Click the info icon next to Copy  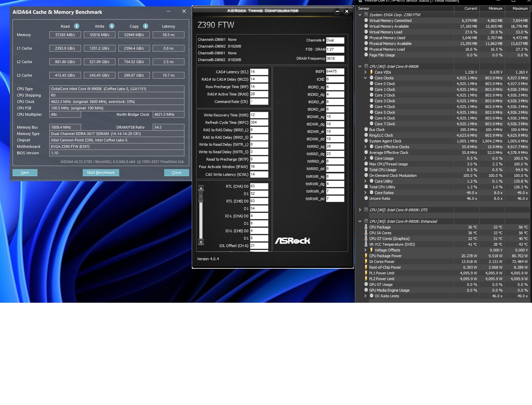click(x=146, y=26)
